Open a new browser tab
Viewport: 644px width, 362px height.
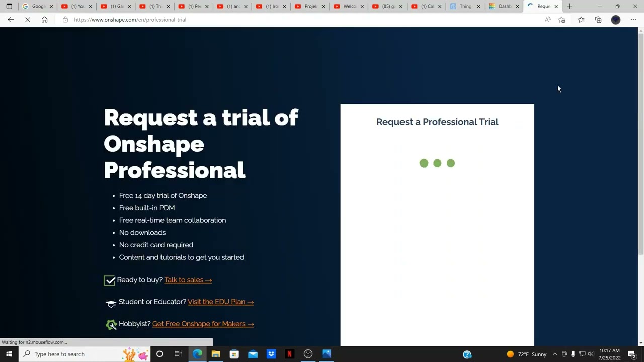pyautogui.click(x=569, y=6)
